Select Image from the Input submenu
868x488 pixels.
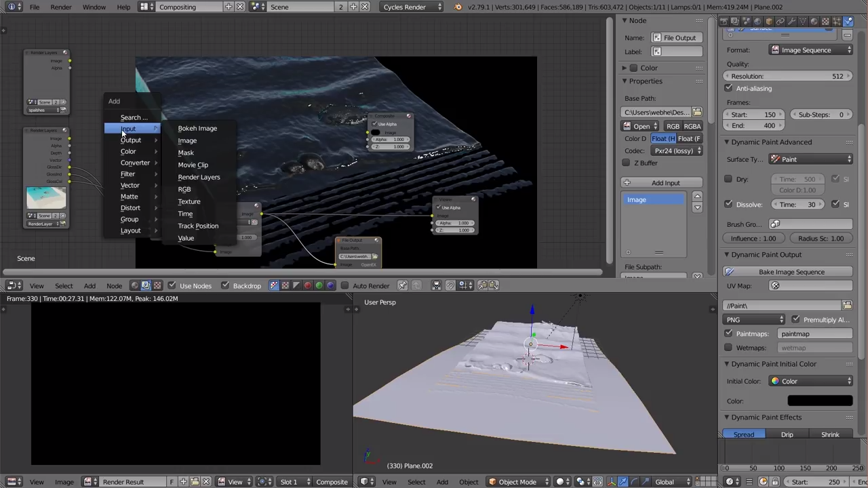pyautogui.click(x=187, y=140)
